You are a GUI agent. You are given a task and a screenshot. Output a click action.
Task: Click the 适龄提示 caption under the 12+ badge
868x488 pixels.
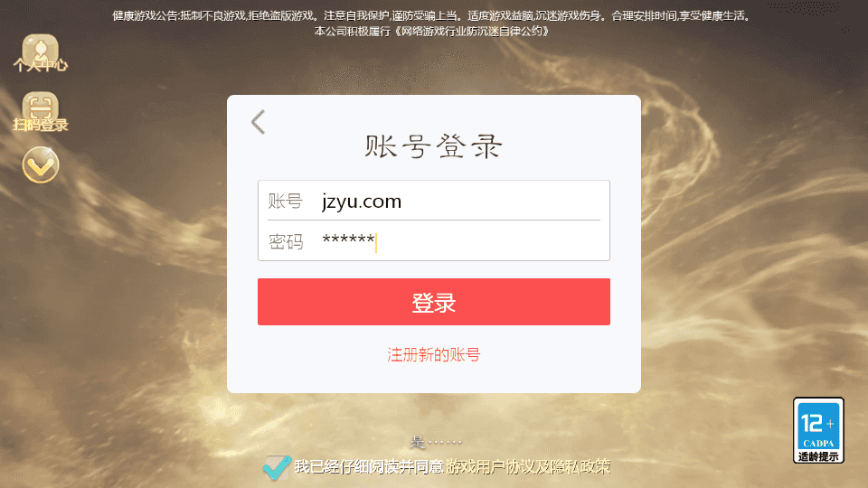[x=818, y=456]
